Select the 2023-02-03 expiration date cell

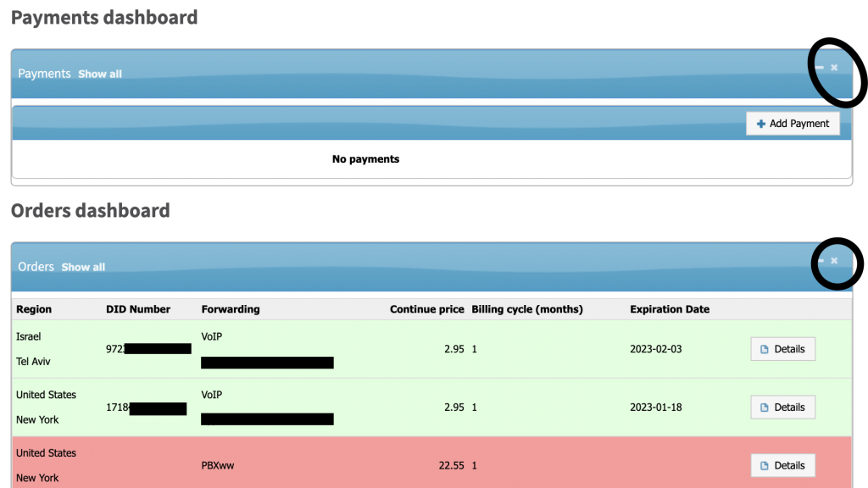pos(655,349)
